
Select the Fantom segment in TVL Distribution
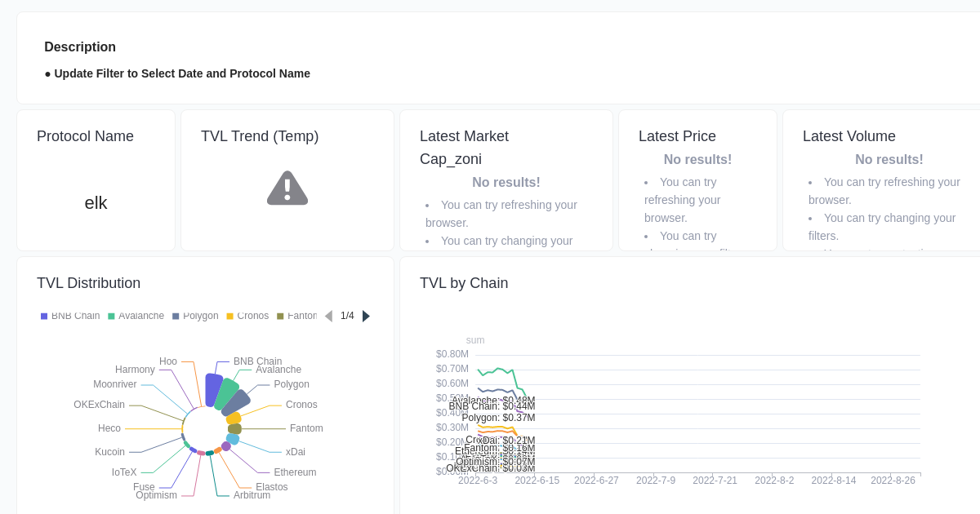(234, 428)
